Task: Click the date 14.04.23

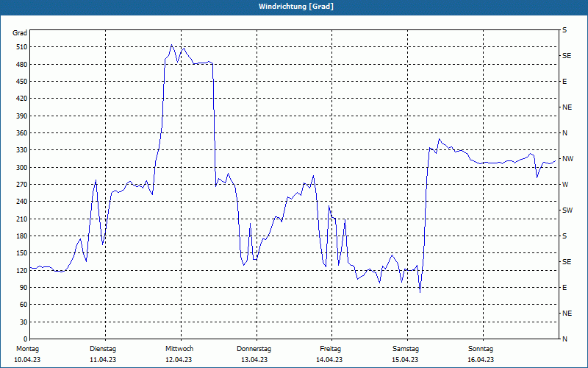Action: pyautogui.click(x=329, y=360)
